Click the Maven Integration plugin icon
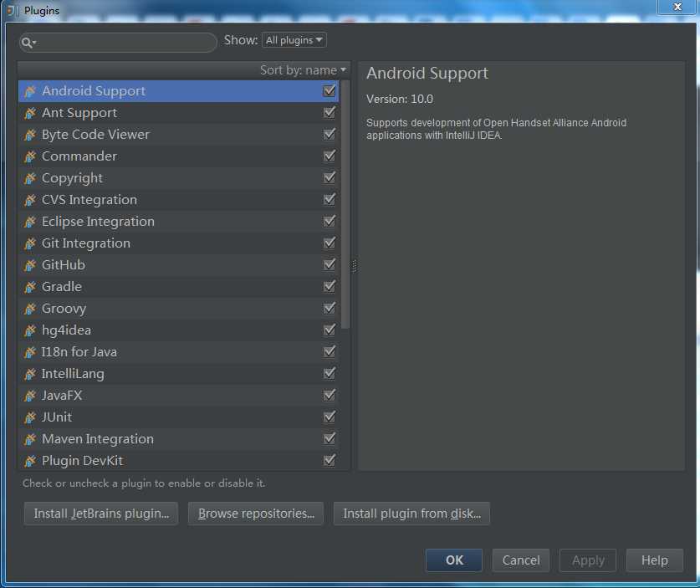This screenshot has height=588, width=700. point(30,439)
